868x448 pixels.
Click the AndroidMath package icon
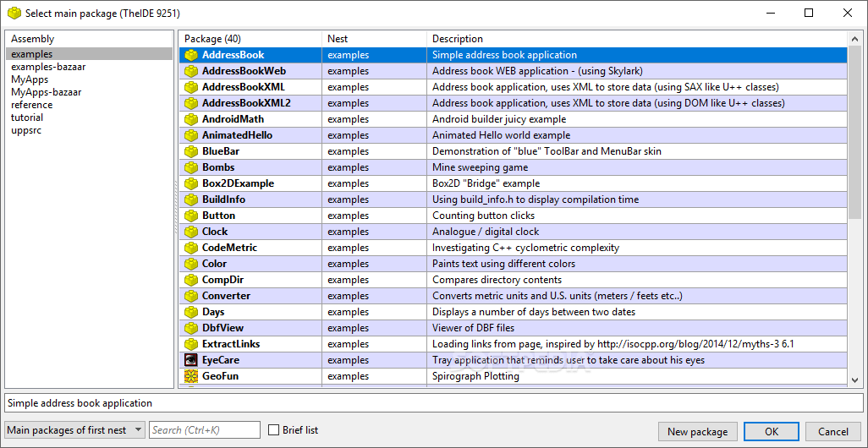(x=191, y=119)
